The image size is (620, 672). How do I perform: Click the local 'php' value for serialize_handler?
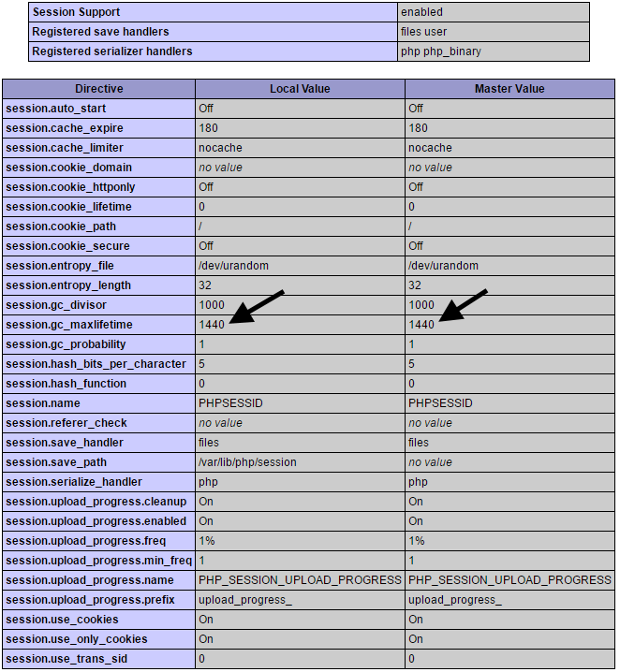point(208,482)
